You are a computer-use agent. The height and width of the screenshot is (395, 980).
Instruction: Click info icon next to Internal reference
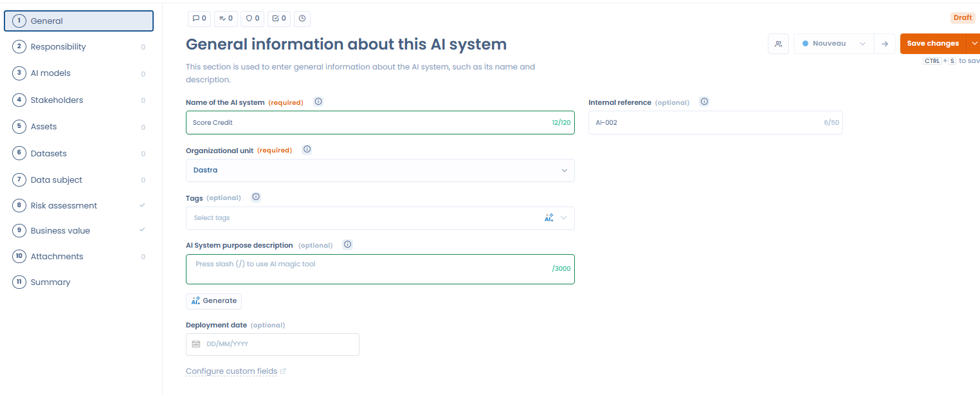(704, 102)
